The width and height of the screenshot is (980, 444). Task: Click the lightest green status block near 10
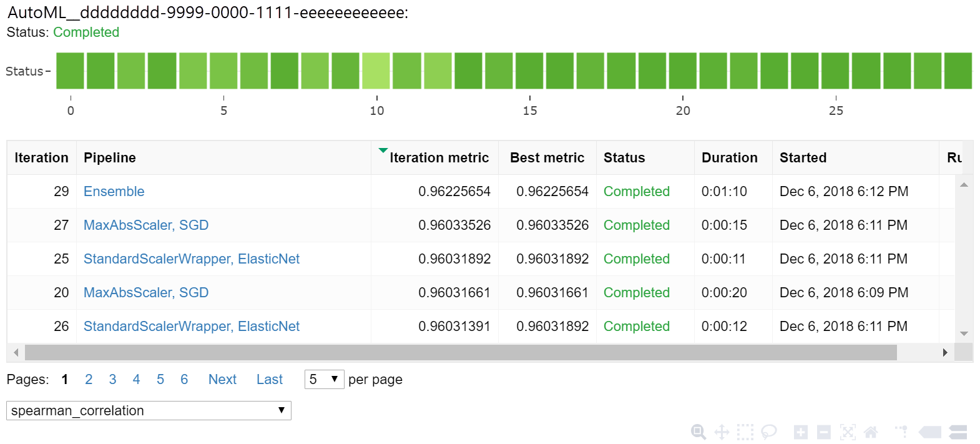tap(376, 71)
